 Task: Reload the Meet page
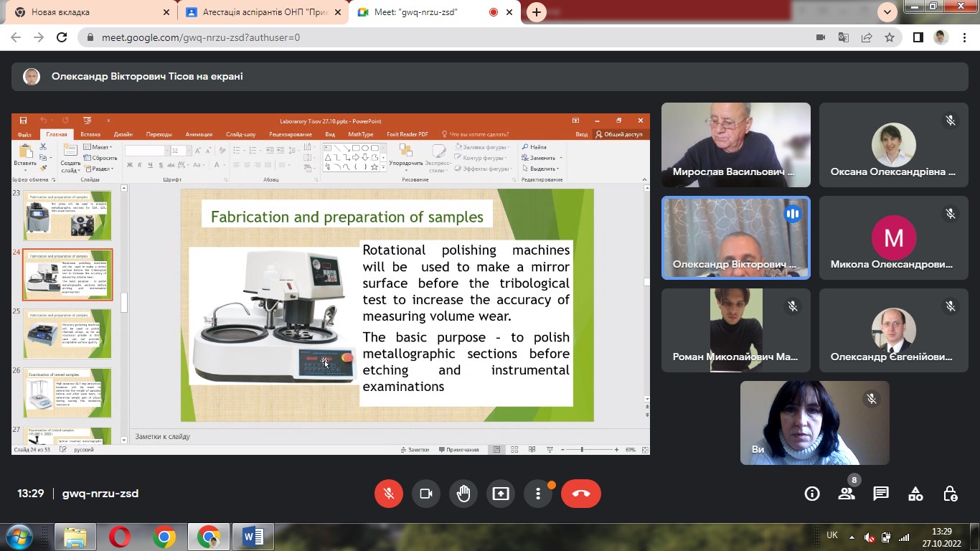tap(62, 37)
